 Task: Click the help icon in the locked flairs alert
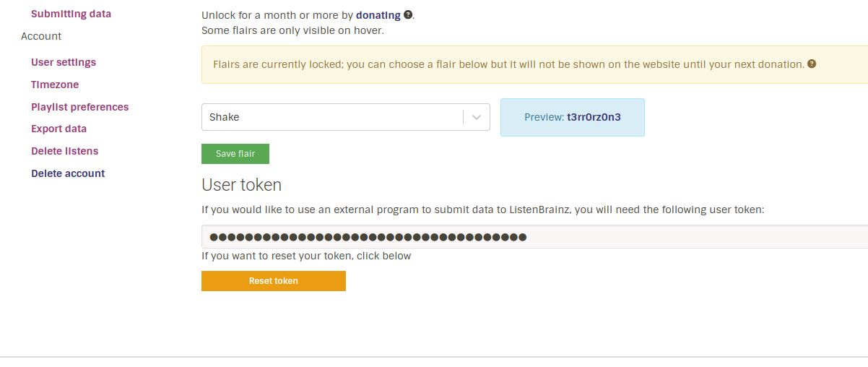tap(812, 64)
